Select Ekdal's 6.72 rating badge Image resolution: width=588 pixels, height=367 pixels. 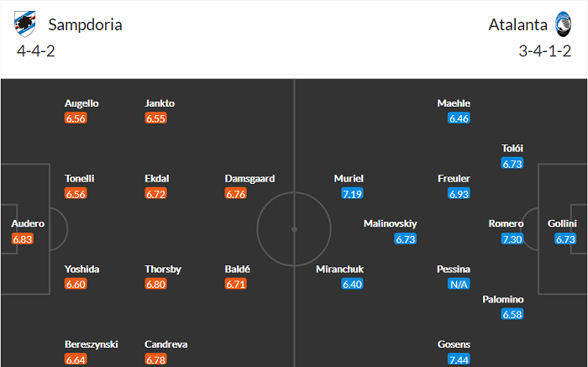156,194
